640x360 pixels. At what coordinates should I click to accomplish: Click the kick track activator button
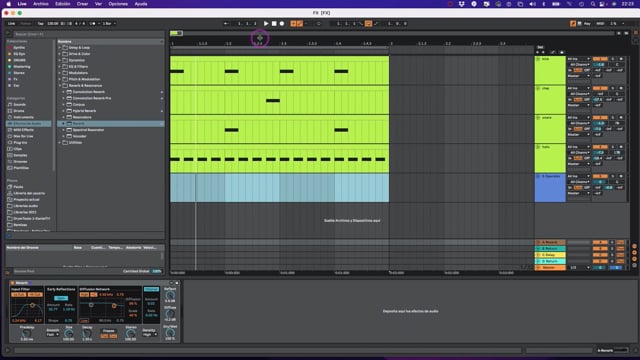pyautogui.click(x=600, y=59)
